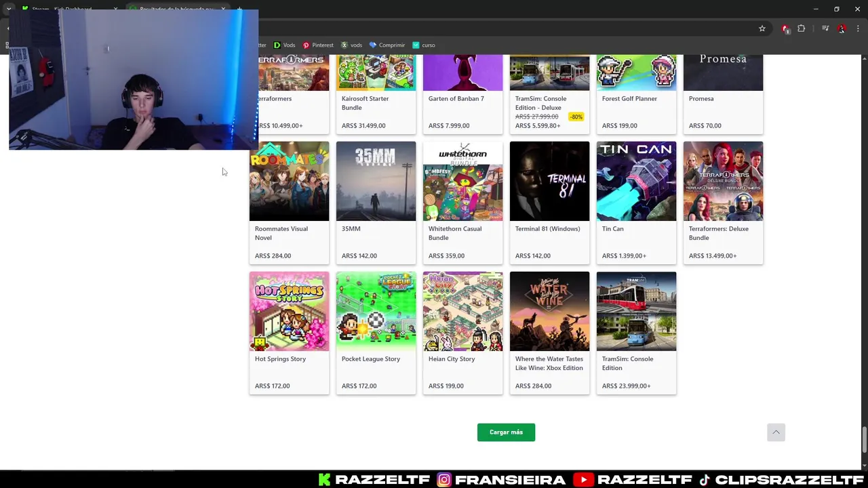Bookmark this page with the star icon

[x=762, y=28]
